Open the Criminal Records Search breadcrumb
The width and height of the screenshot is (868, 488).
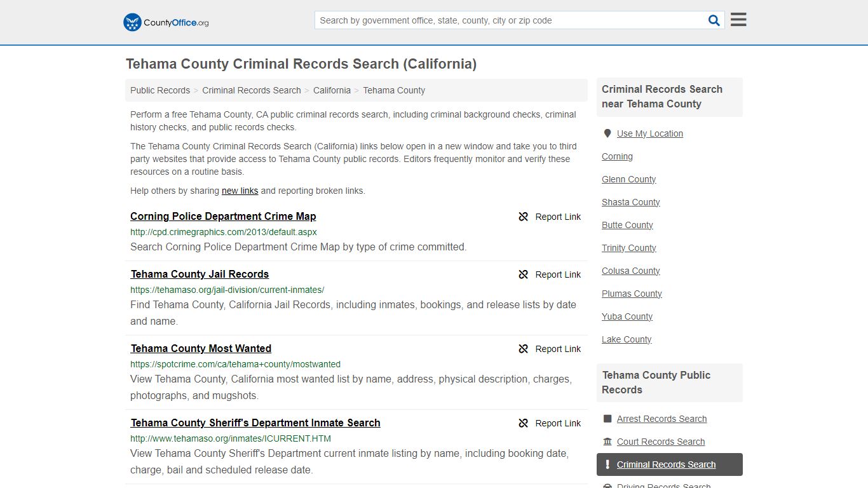252,90
